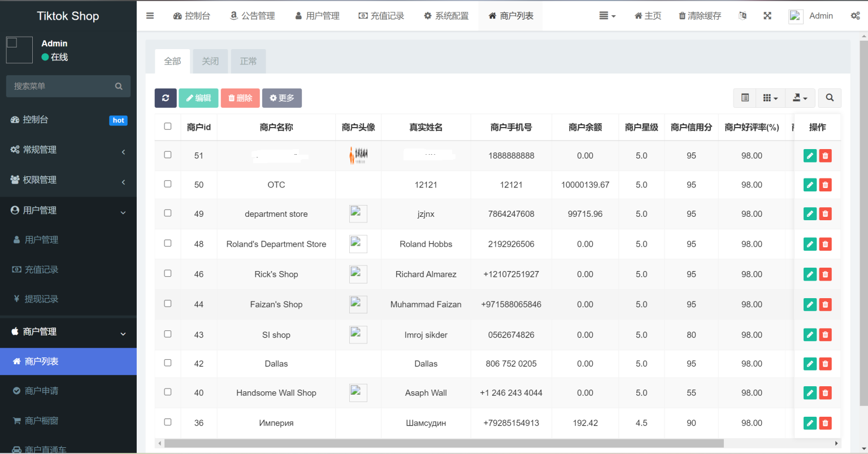Viewport: 868px width, 454px height.
Task: Click the search magnifier button above table
Action: 829,98
